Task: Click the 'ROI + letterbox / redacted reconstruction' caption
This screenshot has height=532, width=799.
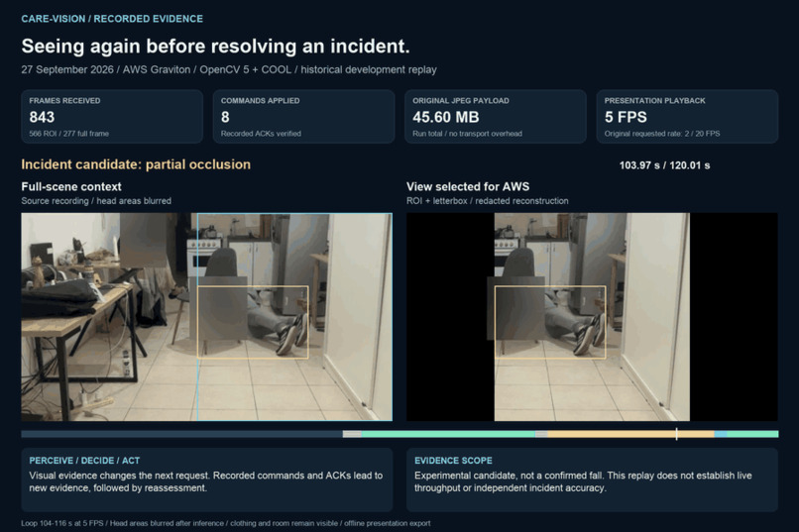Action: pos(487,201)
